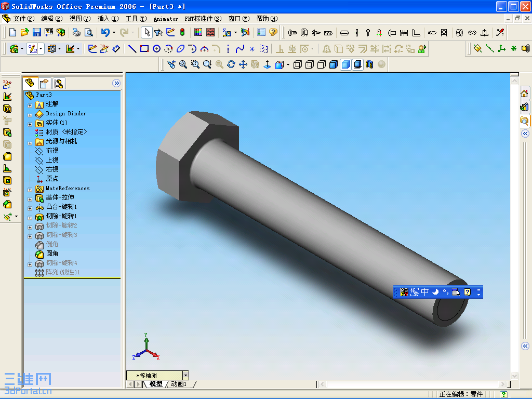The width and height of the screenshot is (532, 399).
Task: Select the Pan view tool
Action: pyautogui.click(x=243, y=64)
